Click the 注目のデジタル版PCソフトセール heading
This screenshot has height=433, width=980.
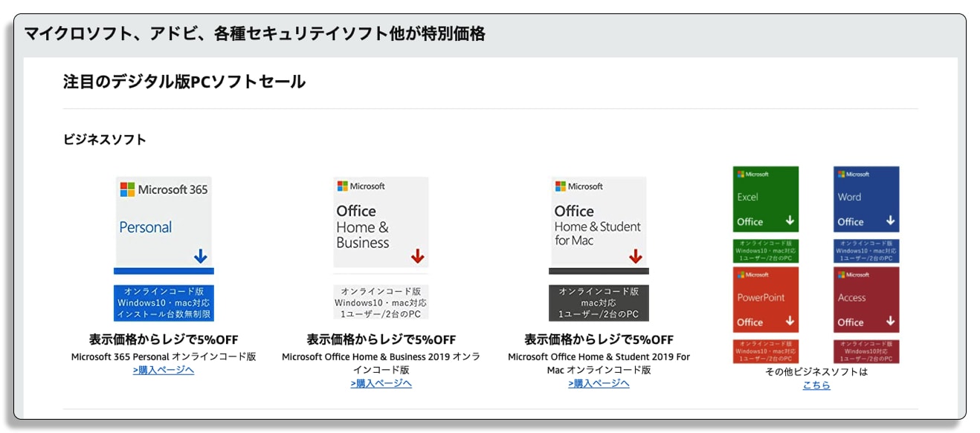184,82
